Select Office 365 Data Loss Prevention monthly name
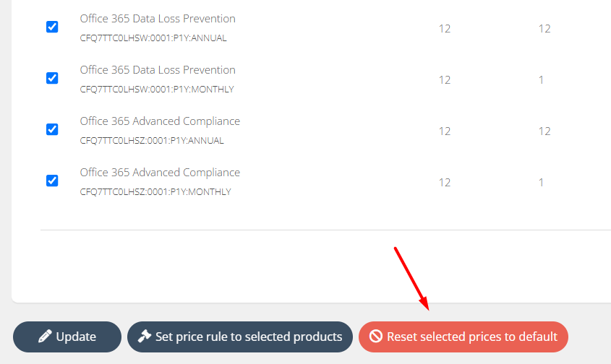The width and height of the screenshot is (611, 364). point(158,70)
